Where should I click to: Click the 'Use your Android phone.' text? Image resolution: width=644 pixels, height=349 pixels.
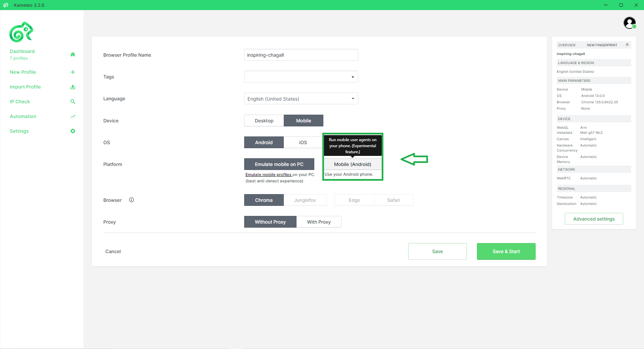349,174
